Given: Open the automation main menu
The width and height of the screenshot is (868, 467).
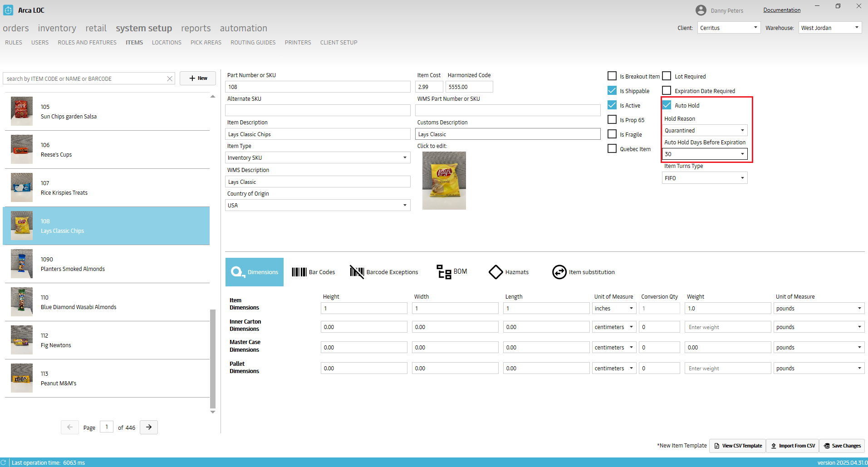Looking at the screenshot, I should [x=244, y=28].
